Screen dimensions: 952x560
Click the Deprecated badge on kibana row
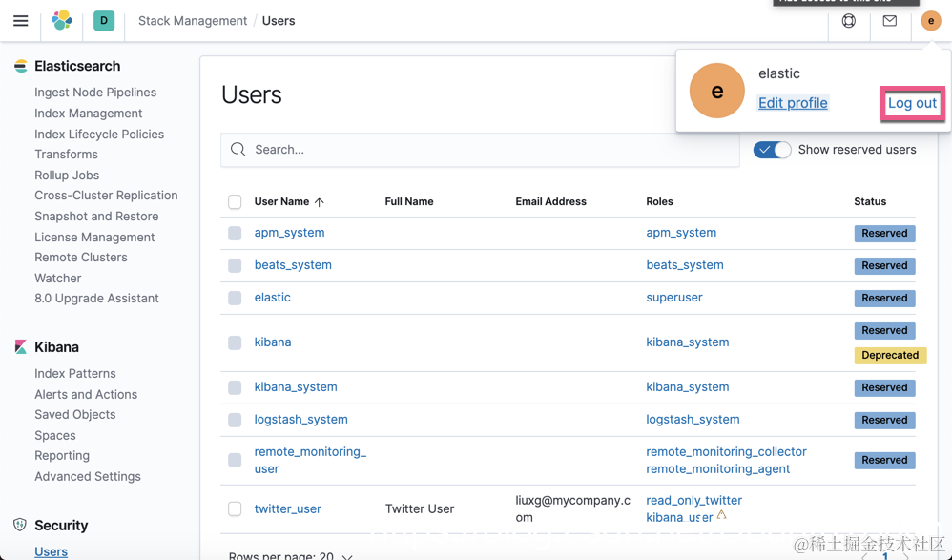890,355
